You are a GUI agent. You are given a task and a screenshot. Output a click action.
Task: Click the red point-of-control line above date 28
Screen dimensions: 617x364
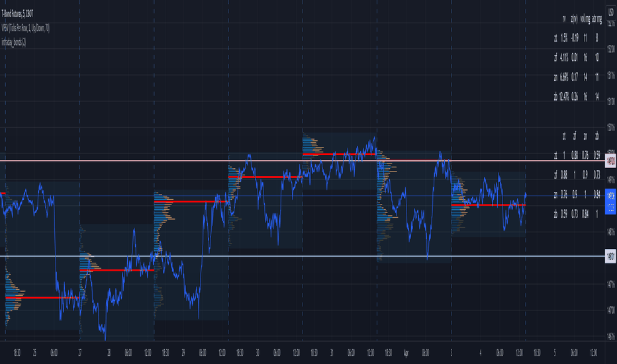(117, 270)
